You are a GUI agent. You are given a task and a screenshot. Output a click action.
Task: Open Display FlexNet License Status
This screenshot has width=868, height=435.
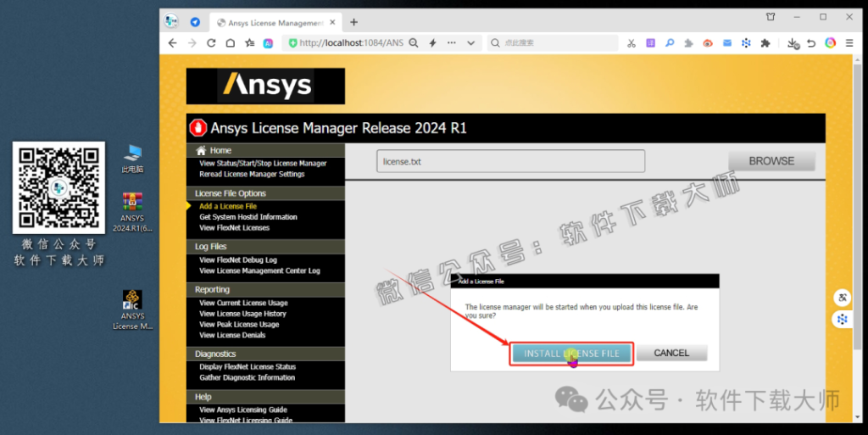(x=248, y=366)
